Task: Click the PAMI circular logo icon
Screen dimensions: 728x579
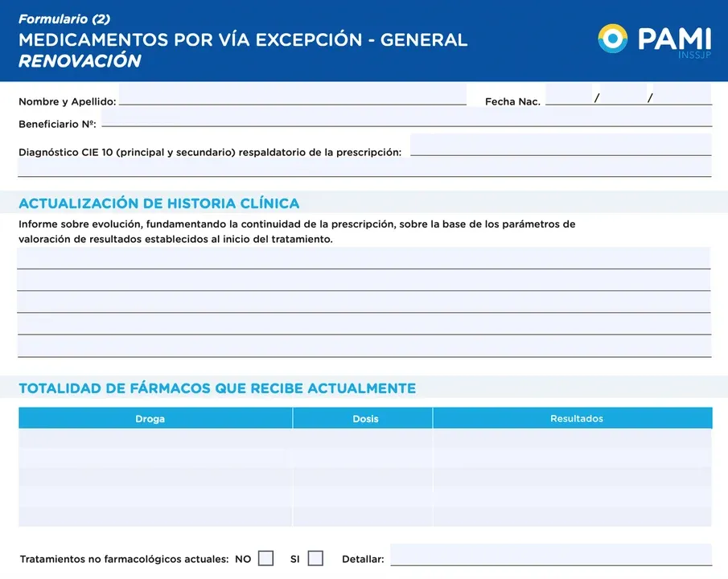Action: pyautogui.click(x=613, y=39)
